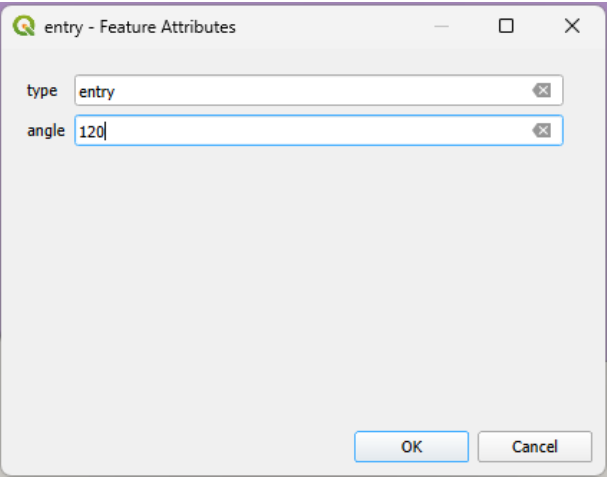Click the "angle" field label
Viewport: 608px width, 477px height.
pos(46,130)
